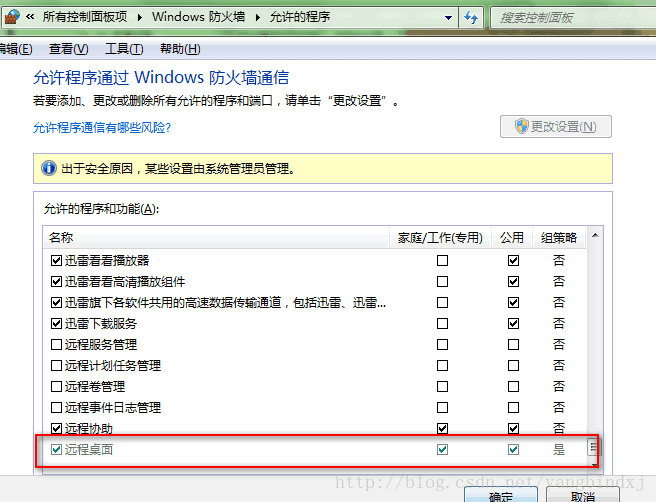The height and width of the screenshot is (502, 656).
Task: Select the 远程事件日志管理 row text
Action: pyautogui.click(x=113, y=407)
